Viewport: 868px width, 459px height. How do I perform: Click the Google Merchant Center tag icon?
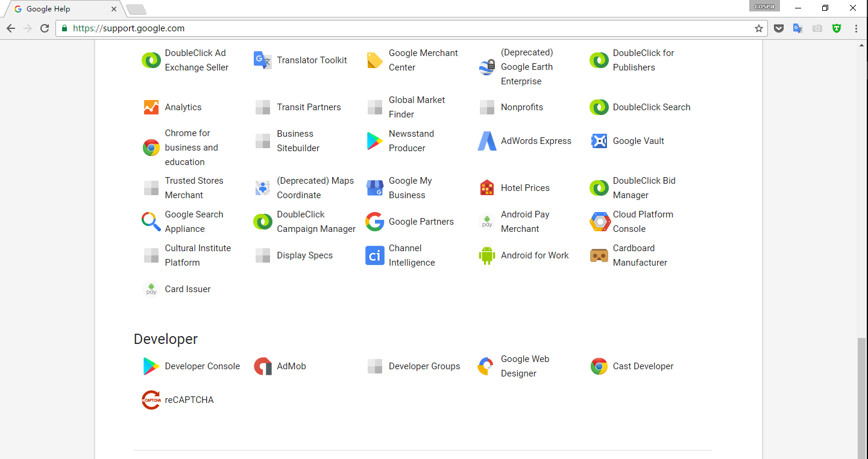tap(375, 60)
